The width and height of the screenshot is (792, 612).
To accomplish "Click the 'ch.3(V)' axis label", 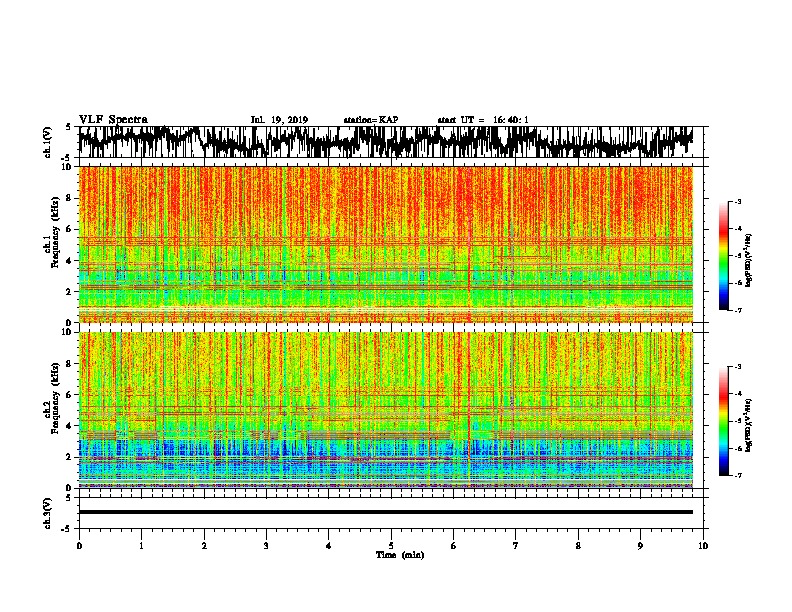I will (48, 513).
